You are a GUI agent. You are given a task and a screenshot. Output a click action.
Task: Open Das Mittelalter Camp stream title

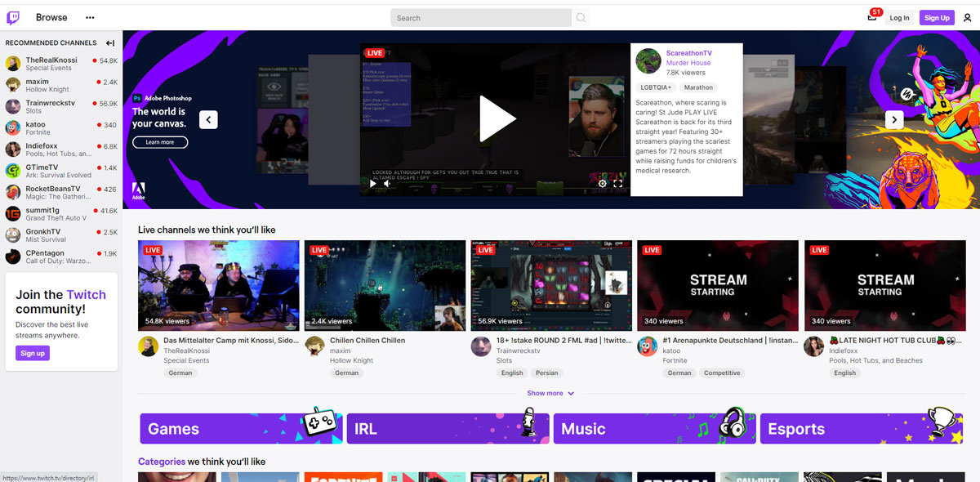(231, 341)
